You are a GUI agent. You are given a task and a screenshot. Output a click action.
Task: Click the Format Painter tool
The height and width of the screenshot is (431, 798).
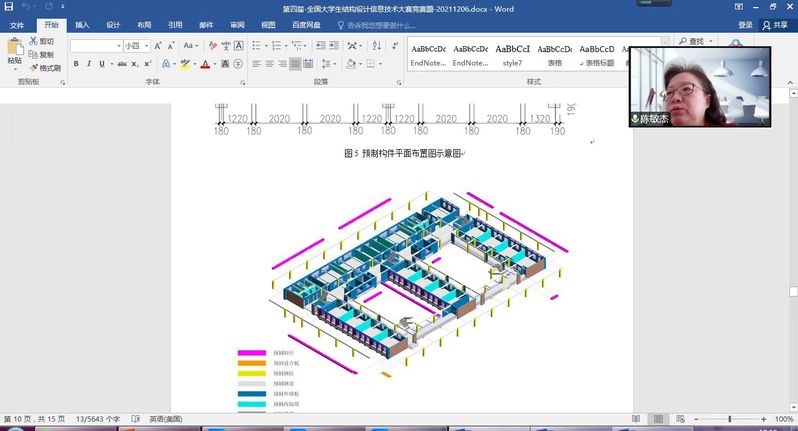[x=45, y=68]
